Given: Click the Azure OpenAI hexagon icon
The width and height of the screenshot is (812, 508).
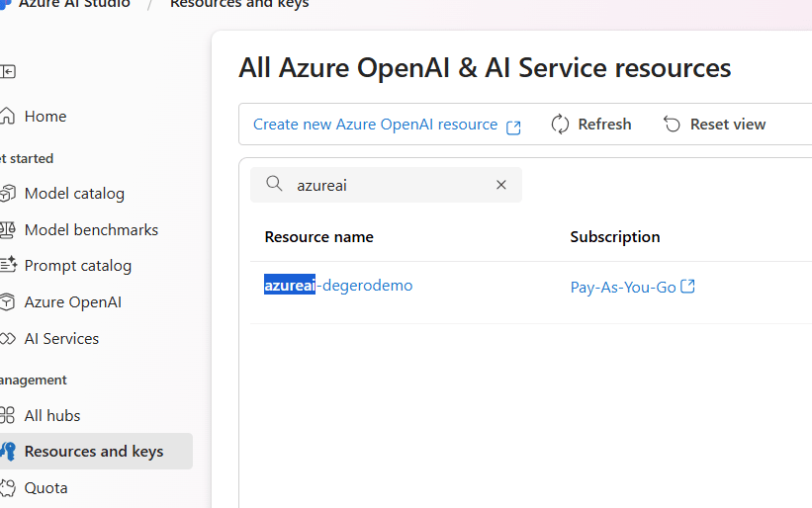Looking at the screenshot, I should [7, 302].
